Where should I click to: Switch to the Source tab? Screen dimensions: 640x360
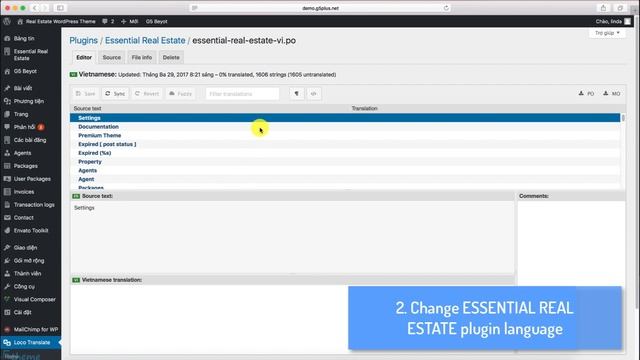(111, 58)
